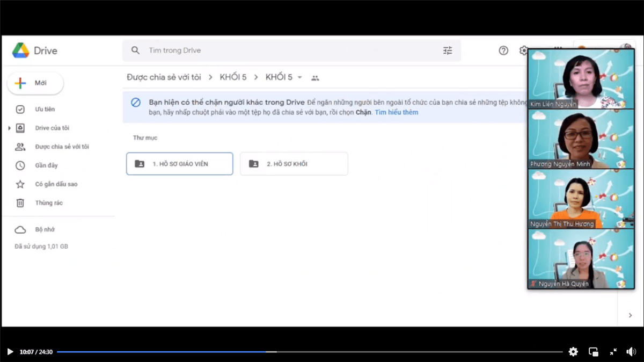644x362 pixels.
Task: Follow the Tìm hiểu thêm link
Action: pyautogui.click(x=396, y=112)
